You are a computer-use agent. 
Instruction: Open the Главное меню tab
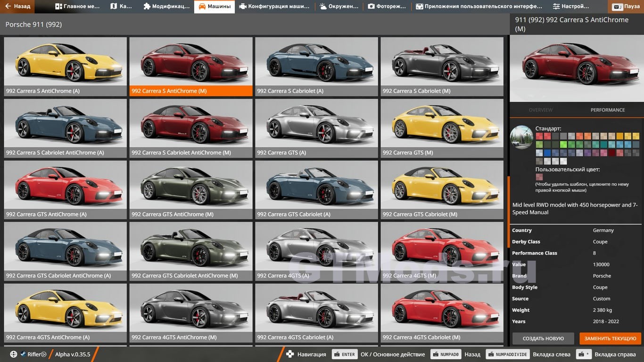[77, 7]
